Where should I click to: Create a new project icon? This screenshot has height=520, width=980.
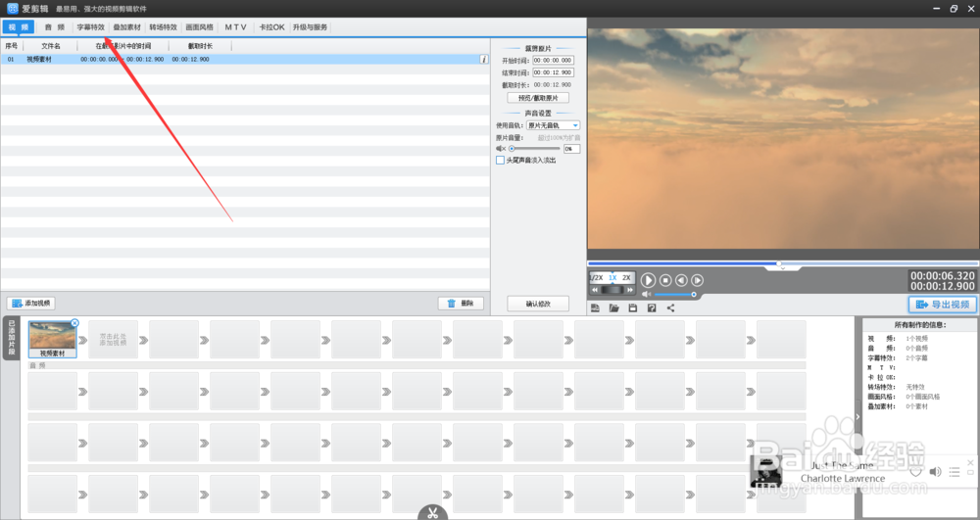pyautogui.click(x=595, y=307)
